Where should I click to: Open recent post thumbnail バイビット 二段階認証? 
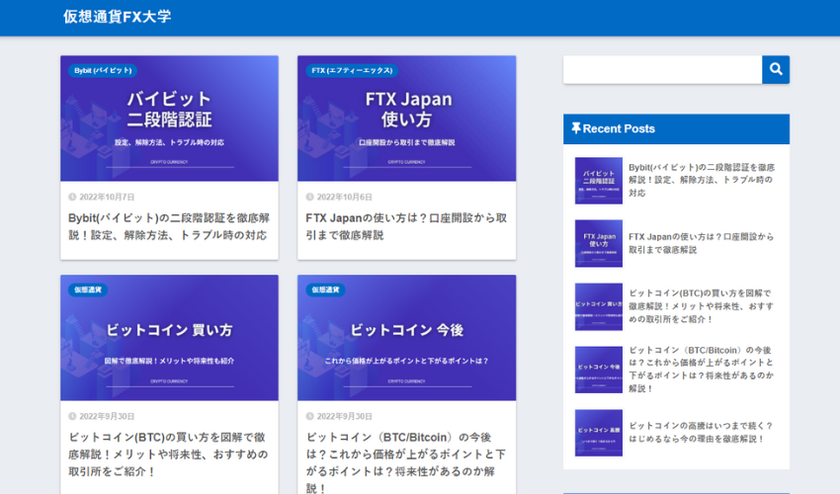pyautogui.click(x=599, y=181)
